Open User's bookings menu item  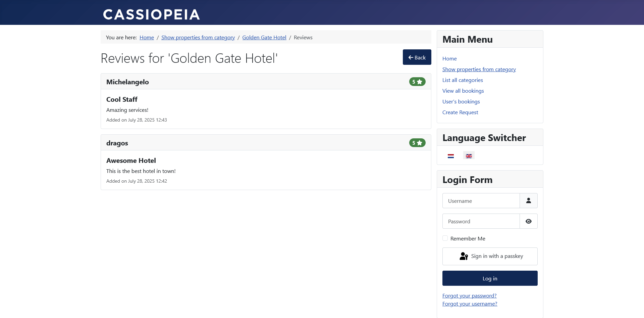[x=461, y=101]
